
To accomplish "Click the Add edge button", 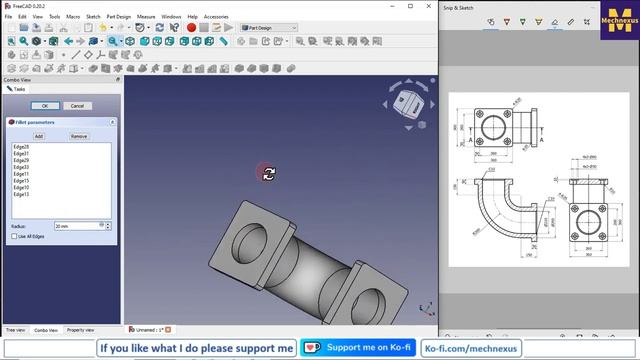I will coord(39,136).
